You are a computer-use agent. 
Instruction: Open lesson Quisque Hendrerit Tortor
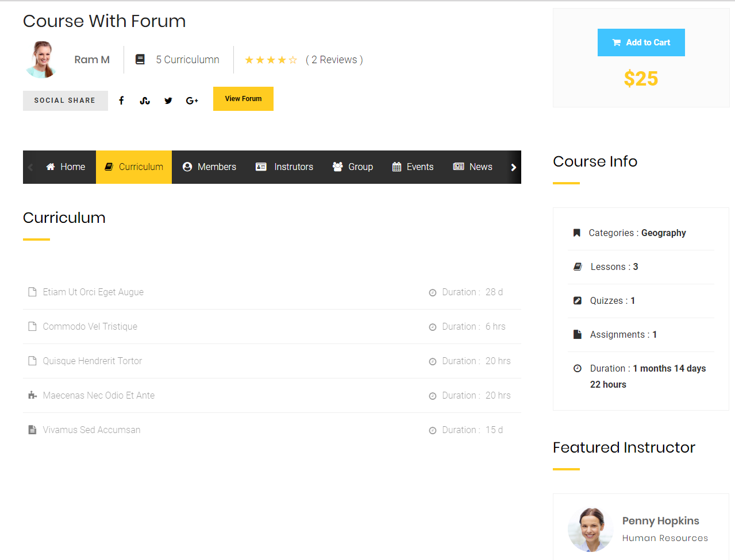click(x=93, y=361)
